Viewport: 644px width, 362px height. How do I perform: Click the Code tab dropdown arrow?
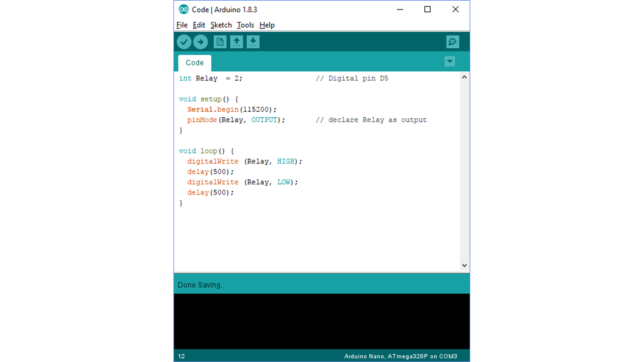(449, 62)
